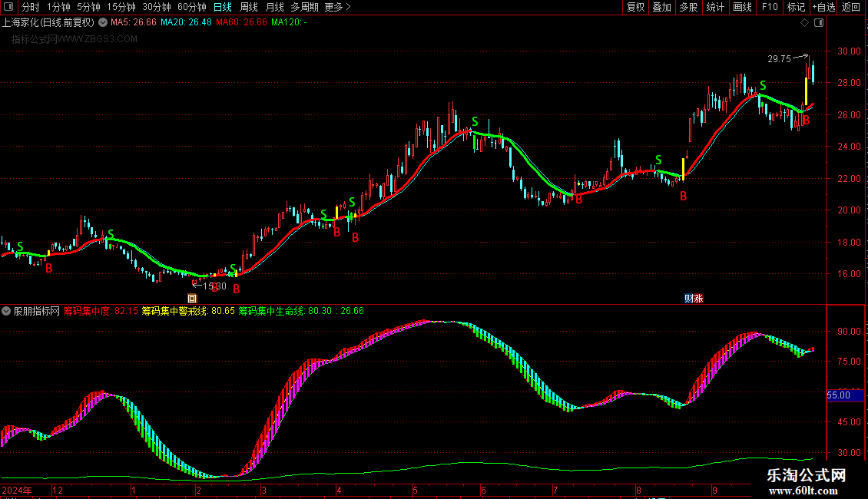Expand the 股朋指标网 sub-indicator menu
This screenshot has height=499, width=868.
click(6, 311)
